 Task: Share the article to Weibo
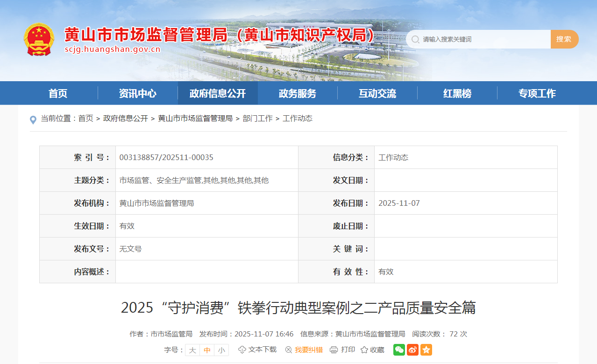pyautogui.click(x=412, y=349)
